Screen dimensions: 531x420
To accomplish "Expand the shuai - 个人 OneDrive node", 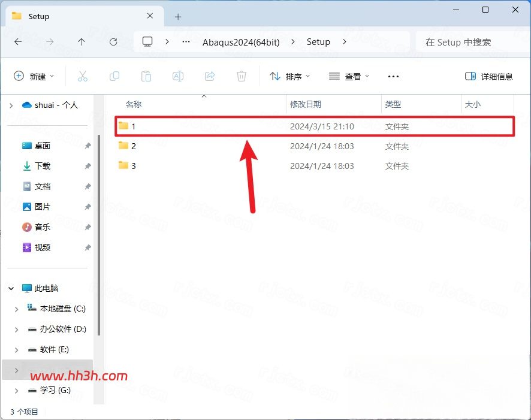I will click(11, 105).
